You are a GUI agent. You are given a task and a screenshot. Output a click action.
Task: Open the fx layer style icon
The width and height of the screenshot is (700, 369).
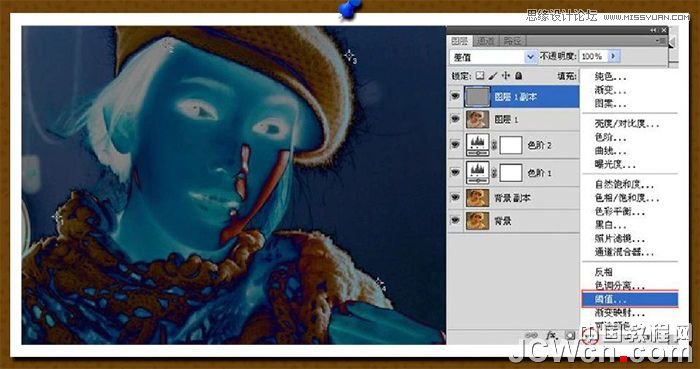click(x=552, y=335)
